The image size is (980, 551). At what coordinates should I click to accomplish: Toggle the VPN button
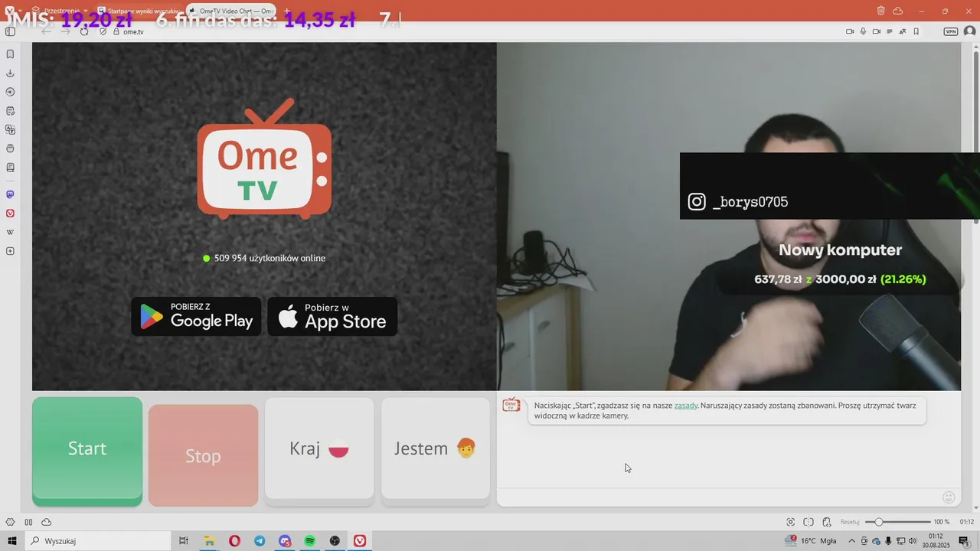(x=951, y=31)
